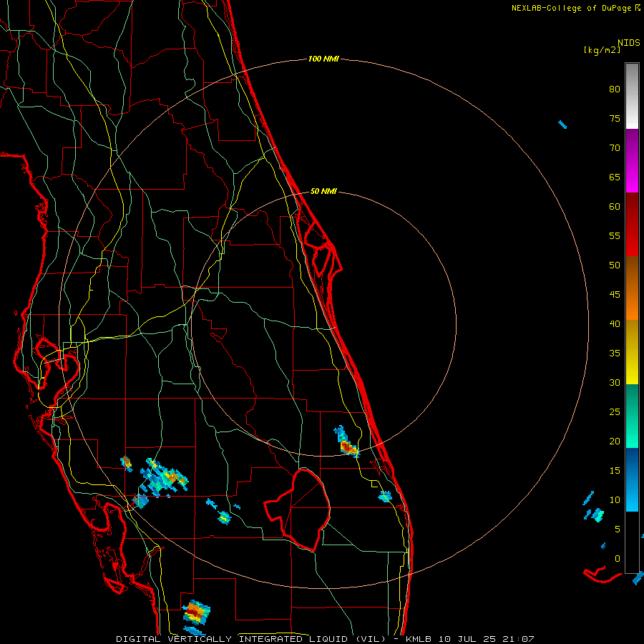
Task: Click the 25 value on the color scale
Action: [615, 412]
